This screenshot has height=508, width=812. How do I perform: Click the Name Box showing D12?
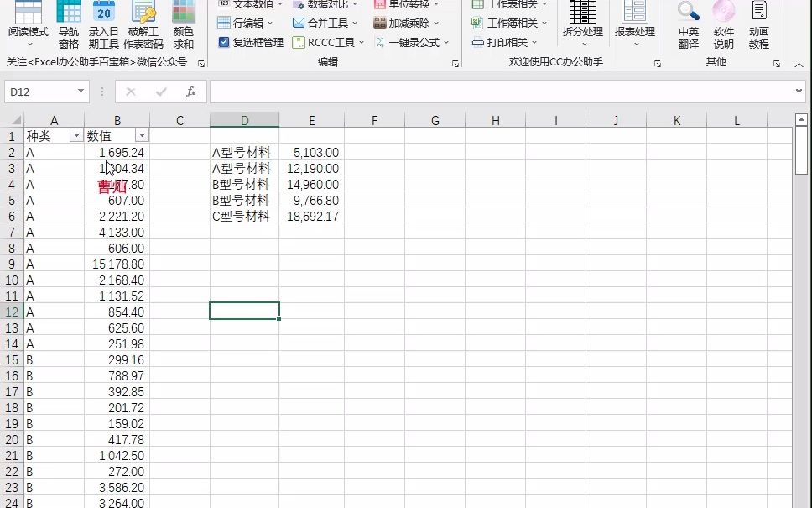coord(42,92)
